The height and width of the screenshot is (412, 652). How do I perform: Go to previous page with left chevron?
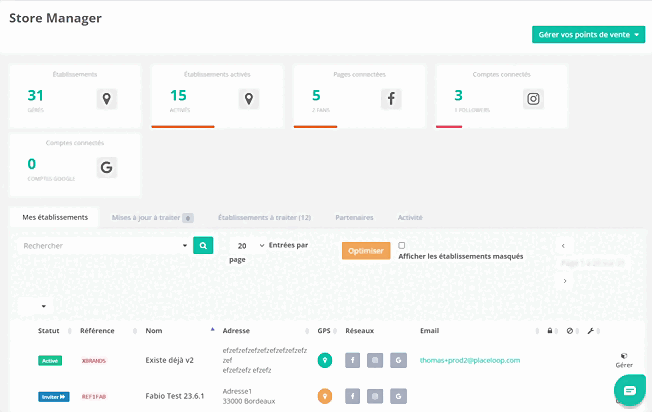tap(563, 246)
